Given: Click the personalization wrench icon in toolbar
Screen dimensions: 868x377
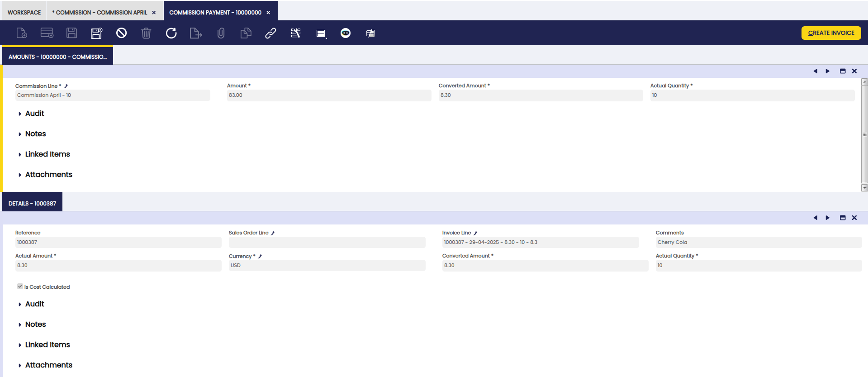Looking at the screenshot, I should click(295, 33).
